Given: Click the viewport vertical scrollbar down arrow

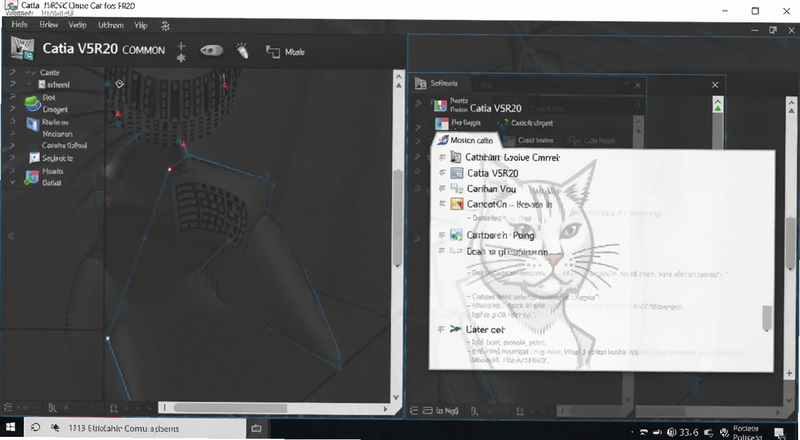Looking at the screenshot, I should coord(396,397).
